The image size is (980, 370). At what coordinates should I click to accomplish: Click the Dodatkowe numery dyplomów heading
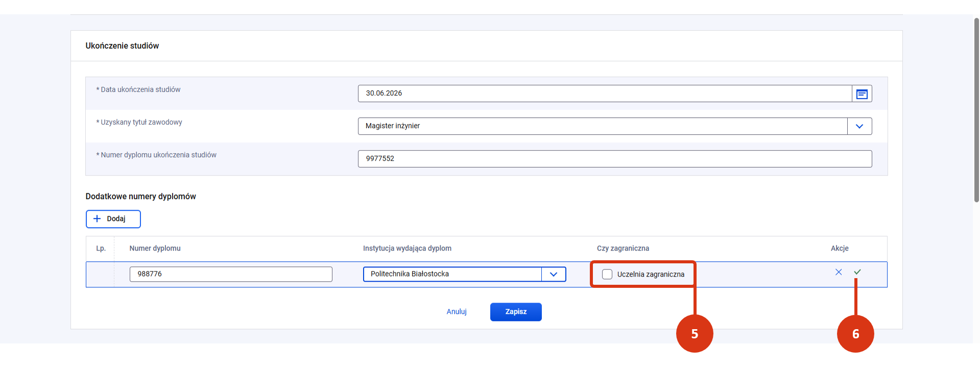click(x=141, y=196)
